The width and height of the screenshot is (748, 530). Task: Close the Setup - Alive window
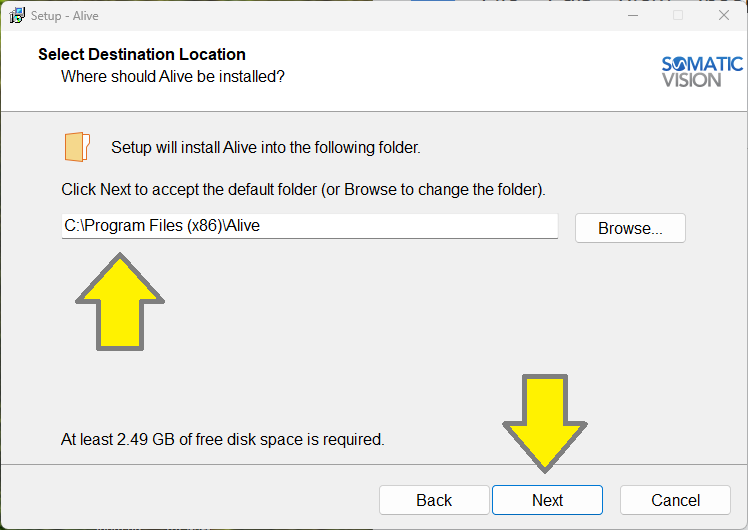click(x=724, y=16)
